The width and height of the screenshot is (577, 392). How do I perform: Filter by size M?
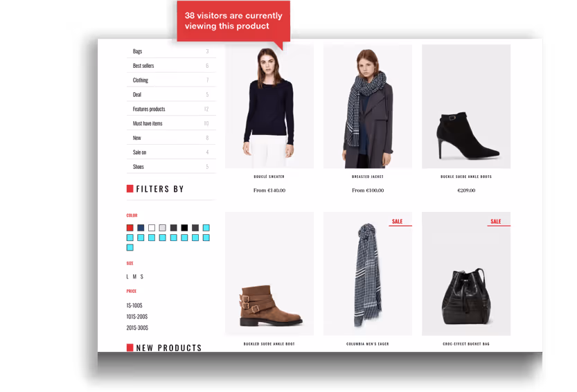pos(134,276)
